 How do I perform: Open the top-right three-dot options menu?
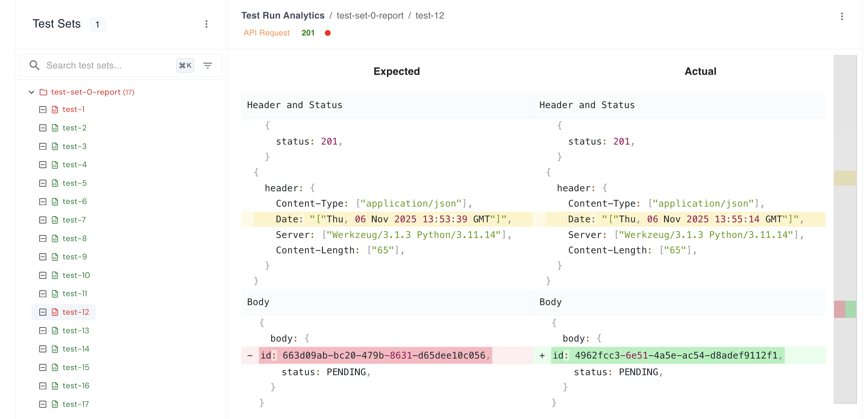[842, 16]
